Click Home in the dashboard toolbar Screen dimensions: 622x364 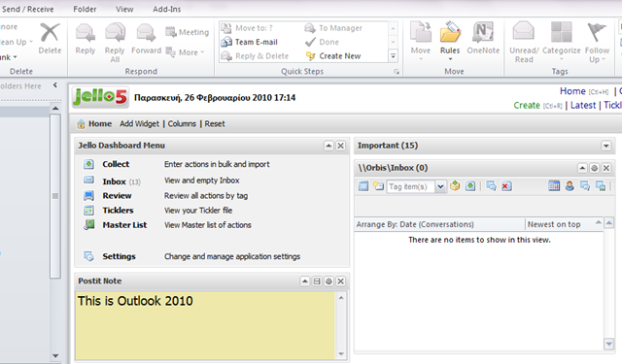94,123
